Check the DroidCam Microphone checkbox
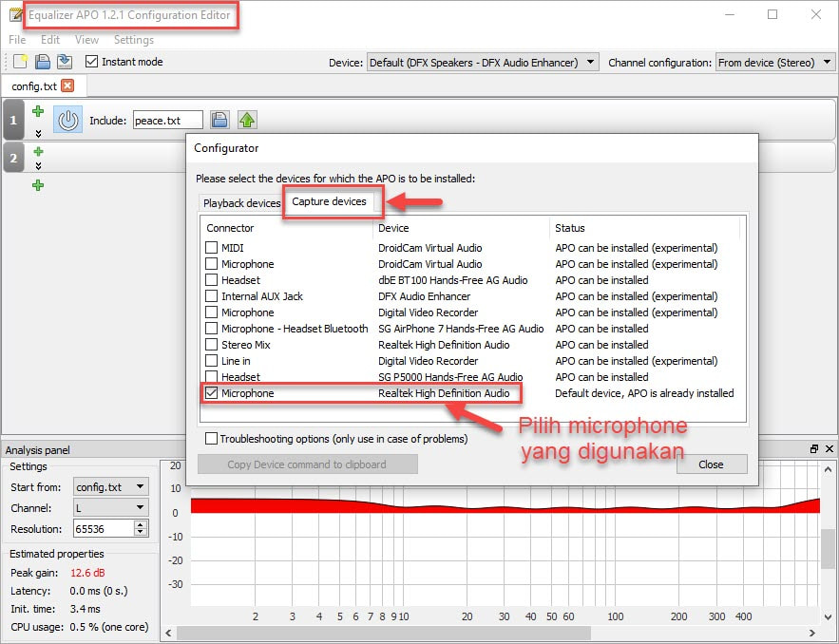The image size is (839, 644). coord(211,264)
